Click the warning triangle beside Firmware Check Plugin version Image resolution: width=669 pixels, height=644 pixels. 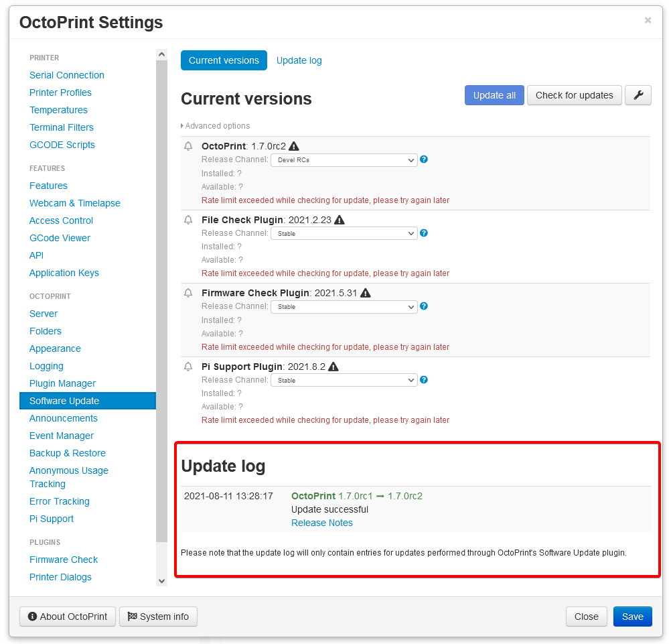[x=366, y=292]
